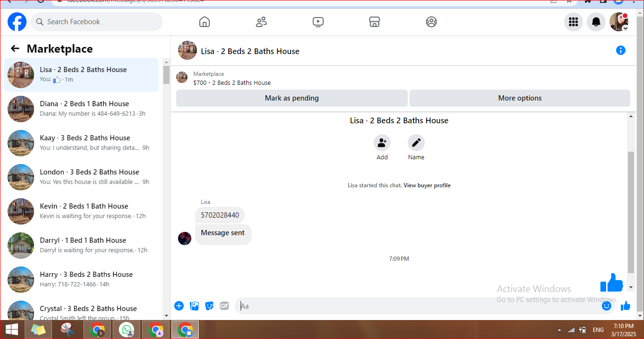Open Windows Start button
The height and width of the screenshot is (339, 644).
pyautogui.click(x=12, y=330)
